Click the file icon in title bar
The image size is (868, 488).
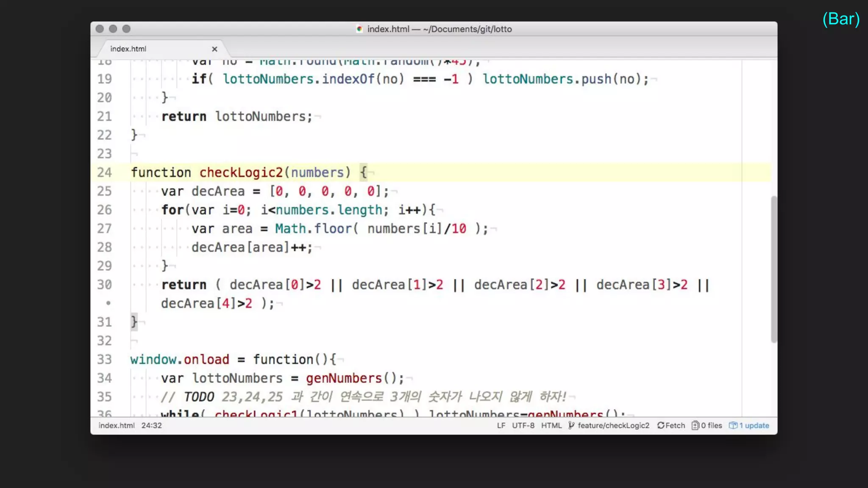click(359, 29)
